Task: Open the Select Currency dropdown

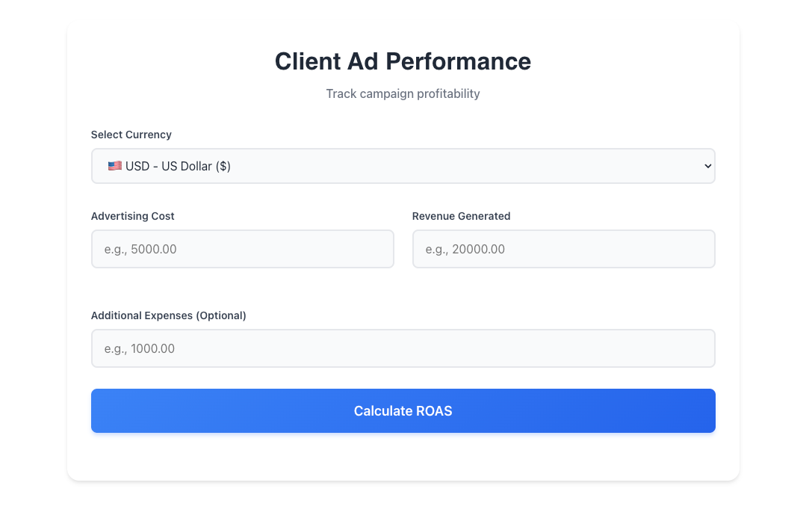Action: tap(403, 166)
